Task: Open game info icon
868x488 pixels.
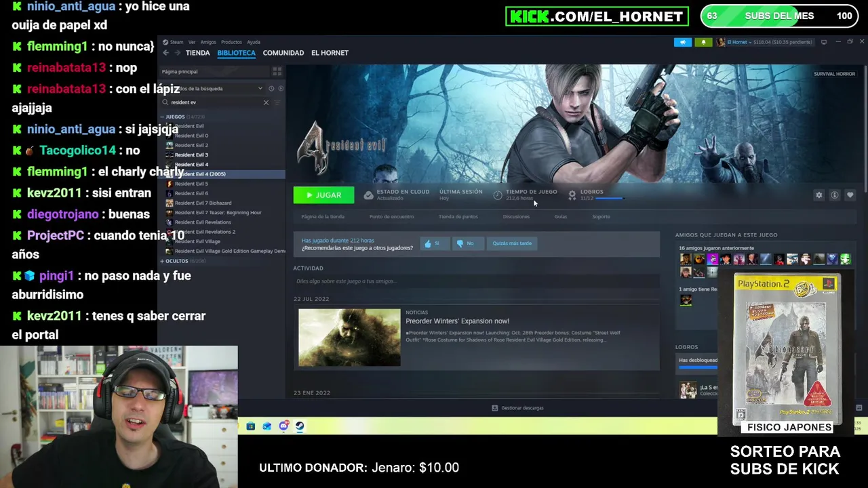Action: click(x=835, y=195)
